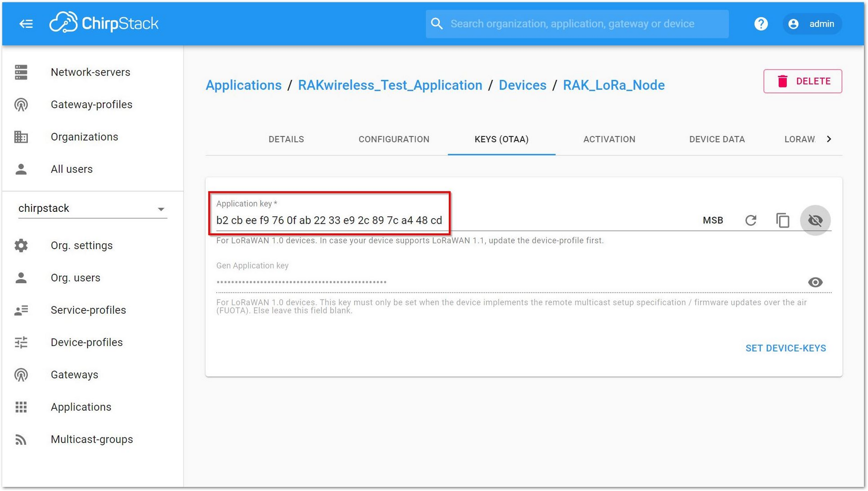Click the Service-profiles icon
The height and width of the screenshot is (491, 868).
pyautogui.click(x=21, y=310)
